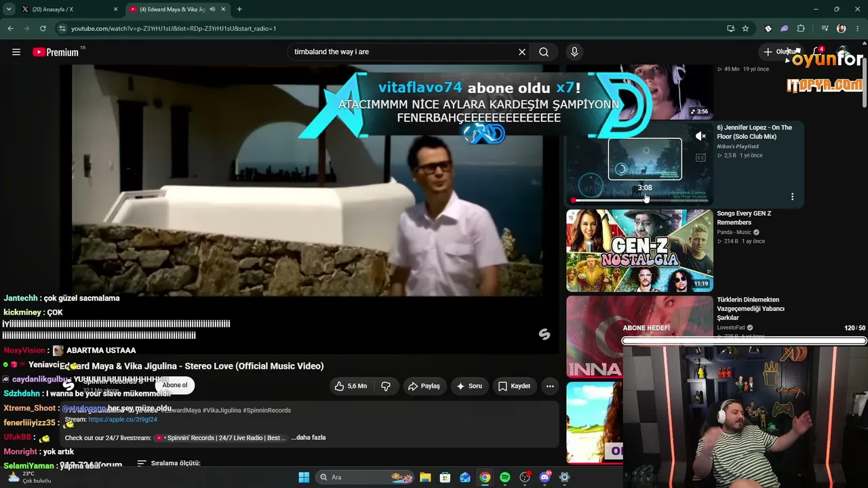Viewport: 868px width, 488px height.
Task: Open the YouTube guide hamburger menu
Action: [16, 52]
